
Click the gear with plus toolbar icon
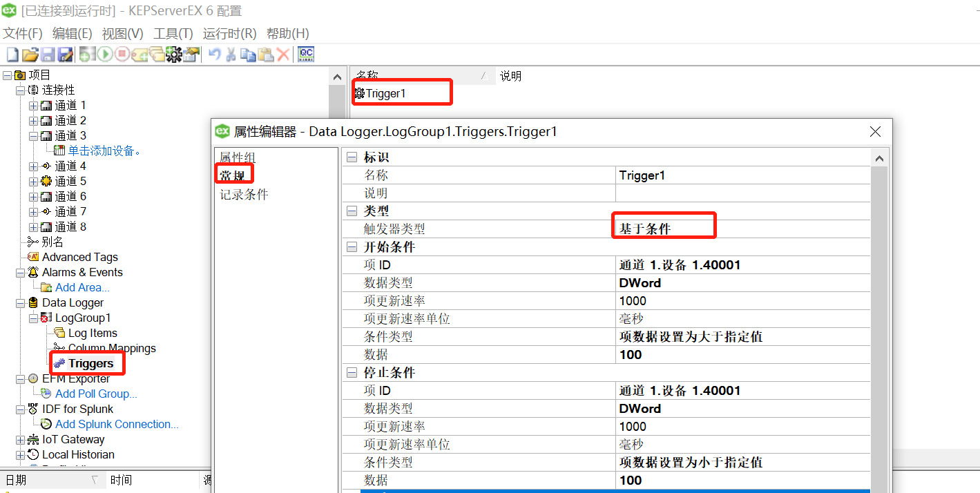(173, 55)
